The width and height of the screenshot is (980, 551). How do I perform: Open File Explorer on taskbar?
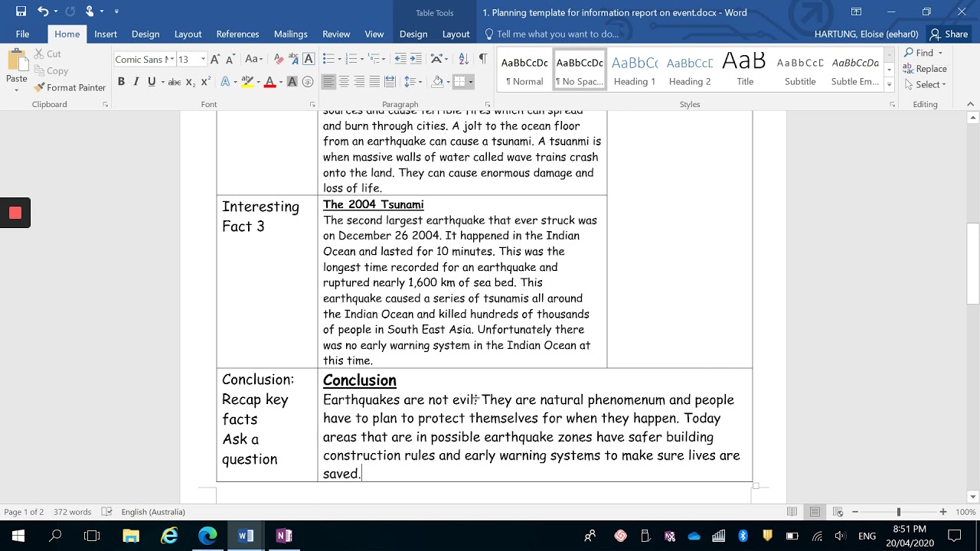click(131, 536)
